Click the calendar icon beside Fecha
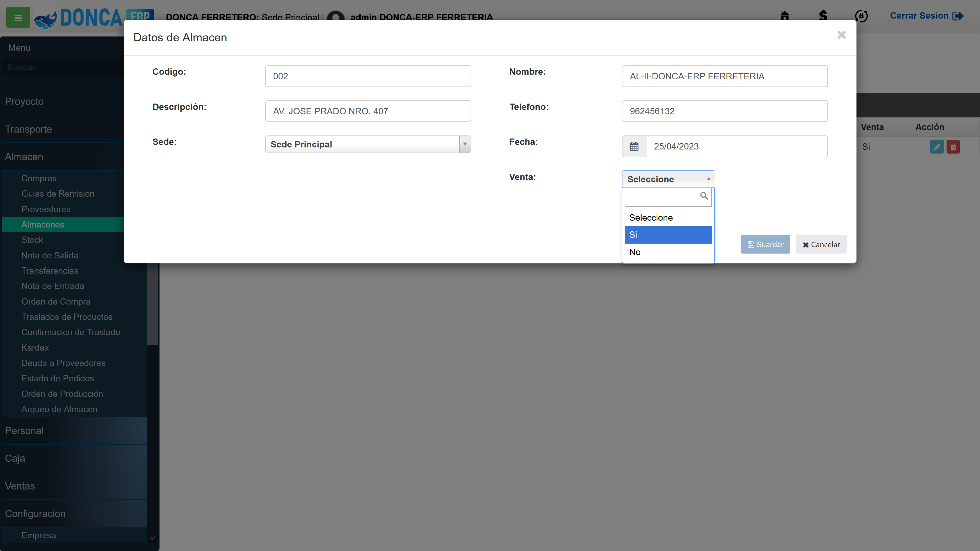 (x=634, y=146)
